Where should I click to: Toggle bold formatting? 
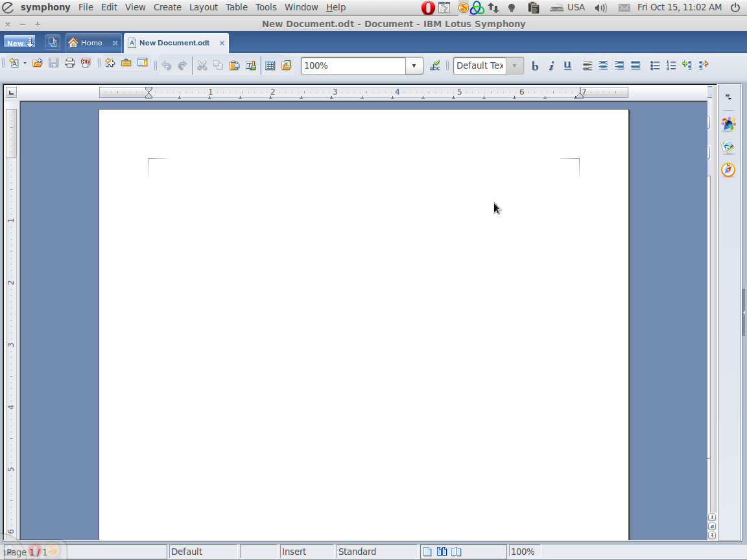coord(535,65)
